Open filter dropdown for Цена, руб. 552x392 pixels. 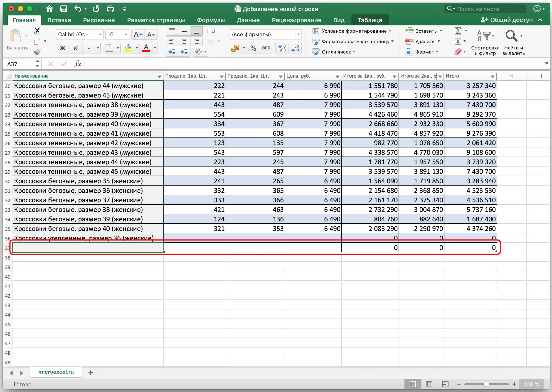click(x=337, y=76)
